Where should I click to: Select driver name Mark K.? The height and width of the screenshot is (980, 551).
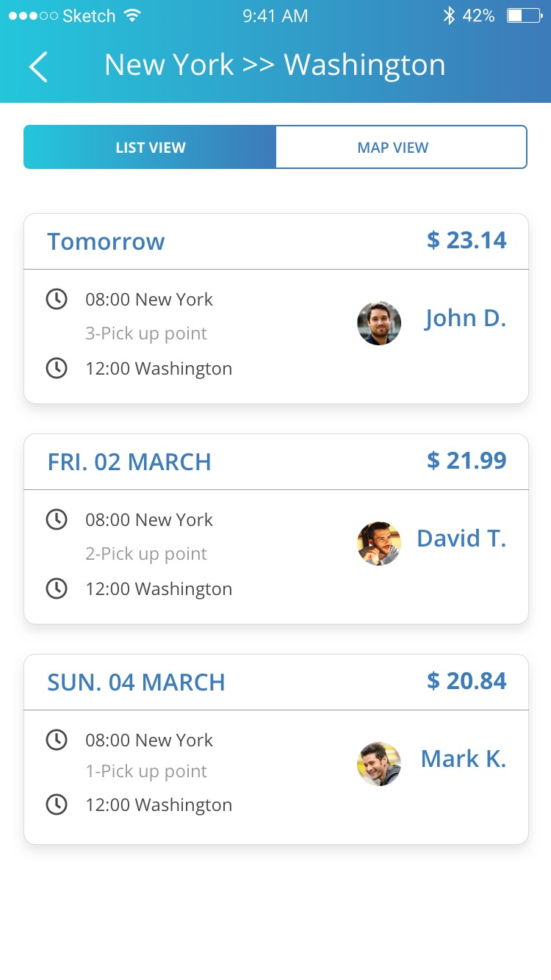(x=464, y=759)
